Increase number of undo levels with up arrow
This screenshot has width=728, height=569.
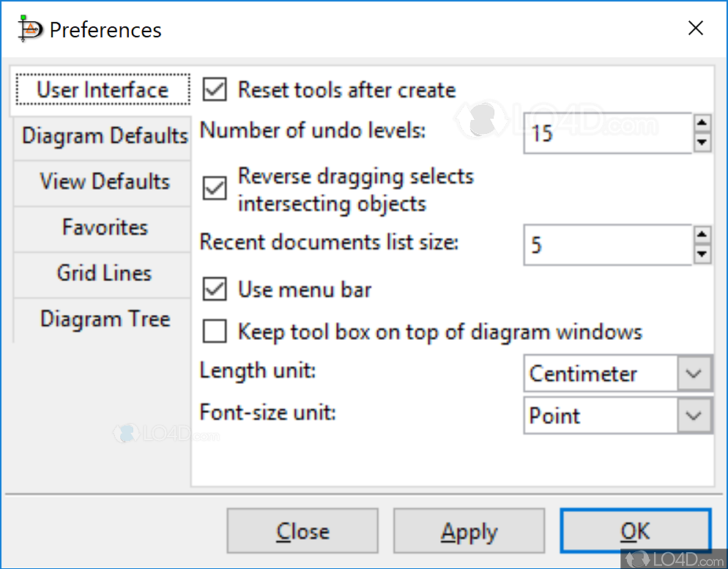tap(703, 122)
